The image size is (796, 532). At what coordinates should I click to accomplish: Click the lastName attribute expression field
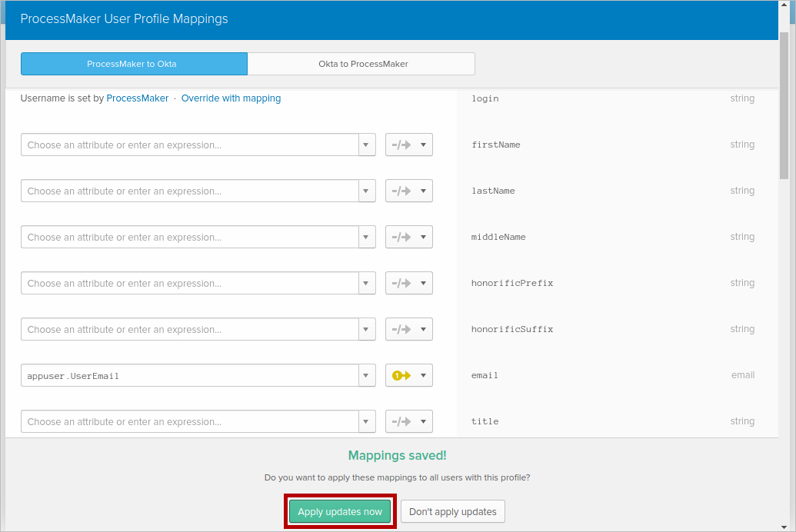click(189, 191)
